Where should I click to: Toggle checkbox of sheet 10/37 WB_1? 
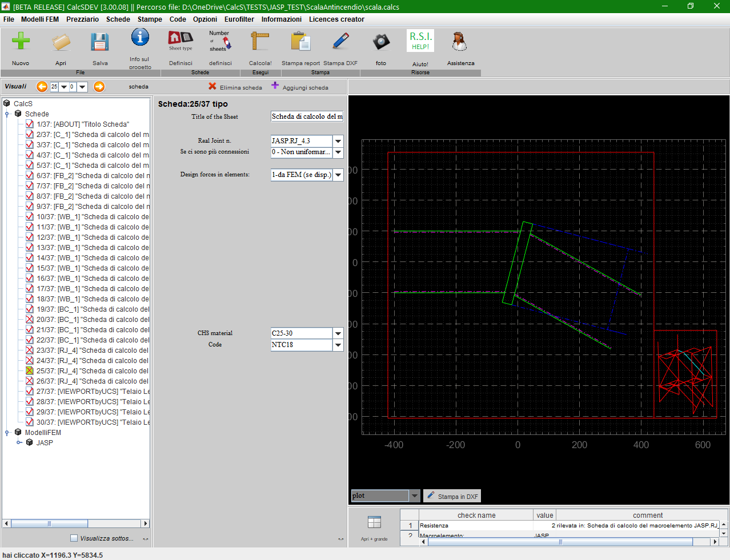point(30,216)
